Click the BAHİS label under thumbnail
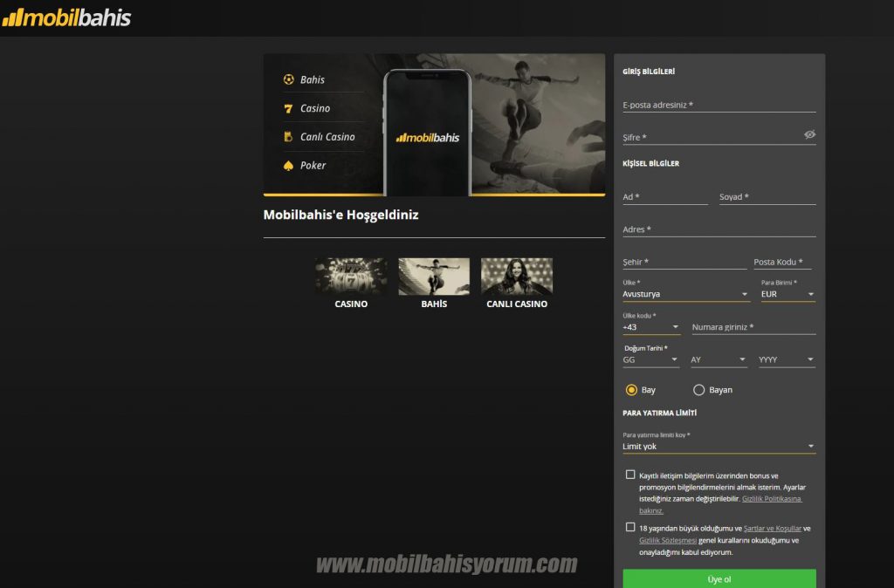Screen dimensions: 894x588 (x=434, y=304)
